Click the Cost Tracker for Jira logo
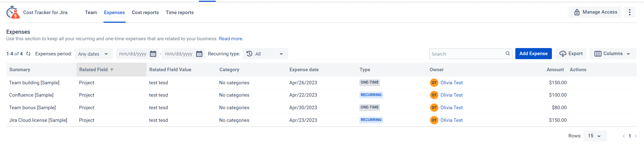The height and width of the screenshot is (150, 644). 13,12
